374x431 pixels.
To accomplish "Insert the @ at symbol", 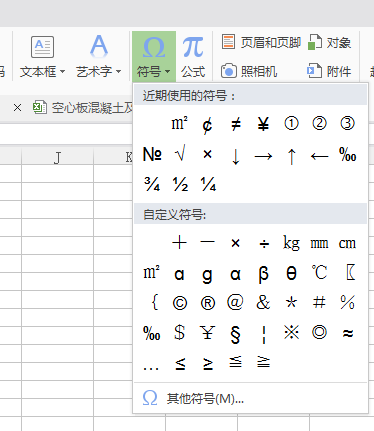I will pos(235,303).
